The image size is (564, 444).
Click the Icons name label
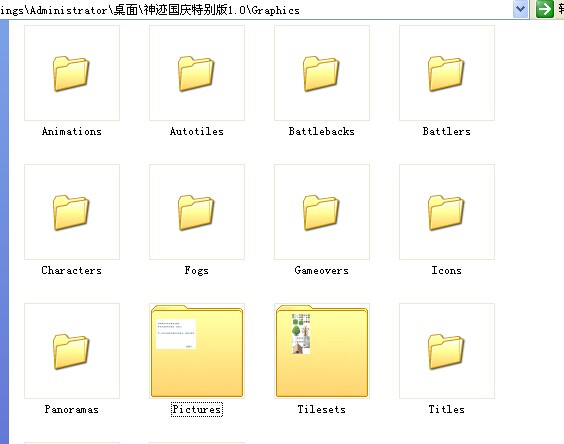(x=446, y=270)
